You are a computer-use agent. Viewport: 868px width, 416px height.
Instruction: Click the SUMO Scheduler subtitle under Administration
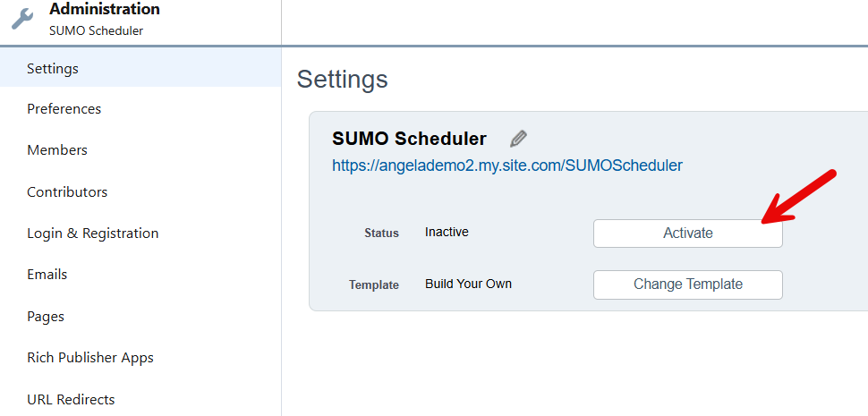[x=96, y=30]
